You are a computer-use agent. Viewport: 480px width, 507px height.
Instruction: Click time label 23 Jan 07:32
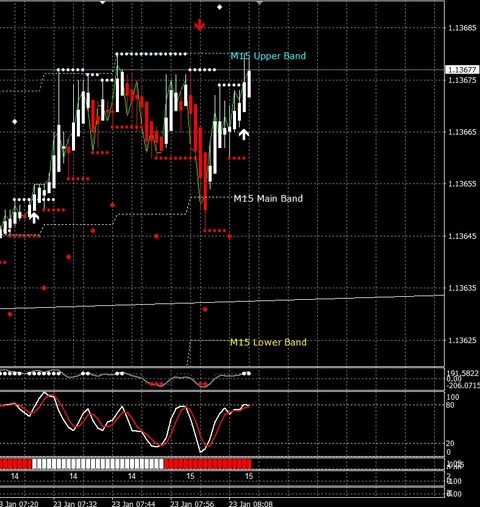pos(75,503)
